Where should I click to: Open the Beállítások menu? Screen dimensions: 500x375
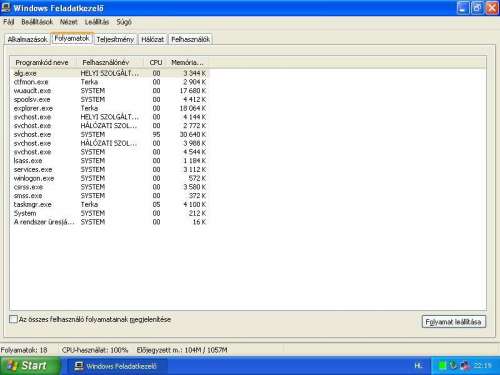click(x=37, y=22)
